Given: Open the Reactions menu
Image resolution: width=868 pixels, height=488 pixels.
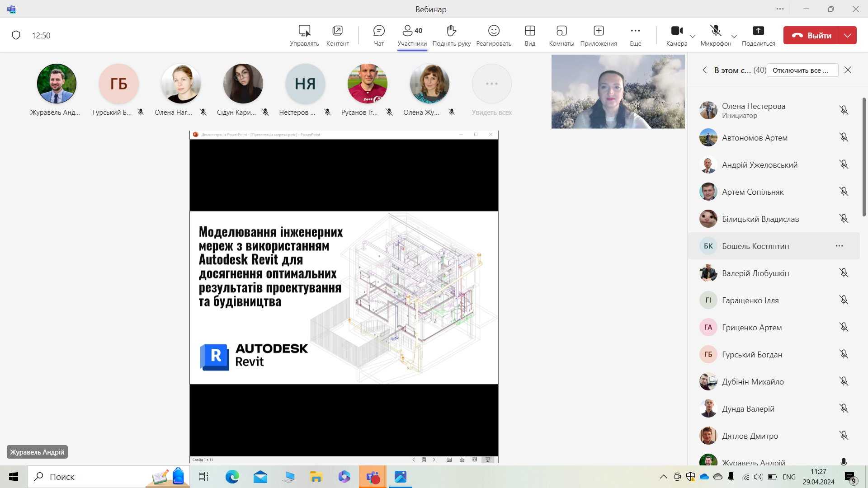Looking at the screenshot, I should point(494,35).
